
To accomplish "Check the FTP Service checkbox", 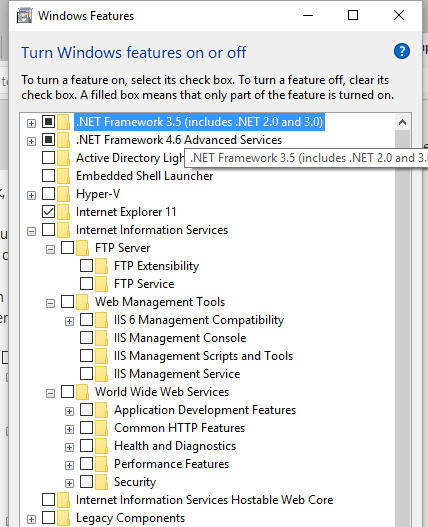I will coord(86,283).
